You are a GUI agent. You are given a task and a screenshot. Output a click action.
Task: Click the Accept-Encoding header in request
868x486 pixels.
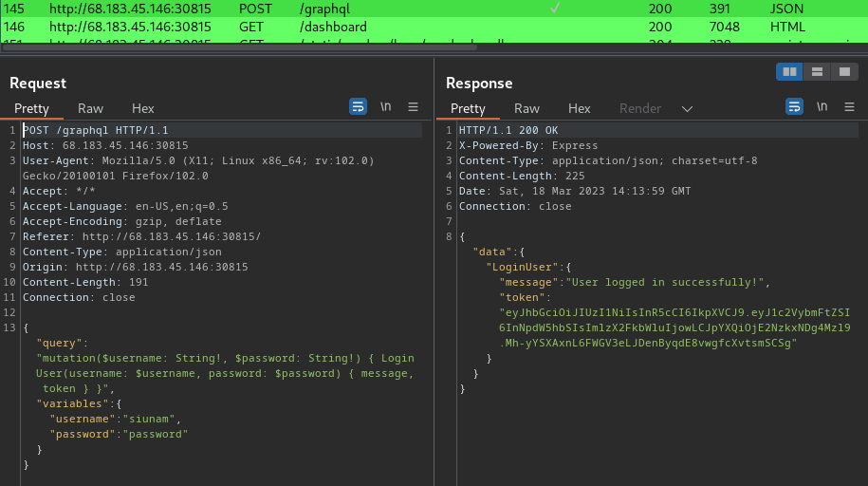pyautogui.click(x=121, y=222)
